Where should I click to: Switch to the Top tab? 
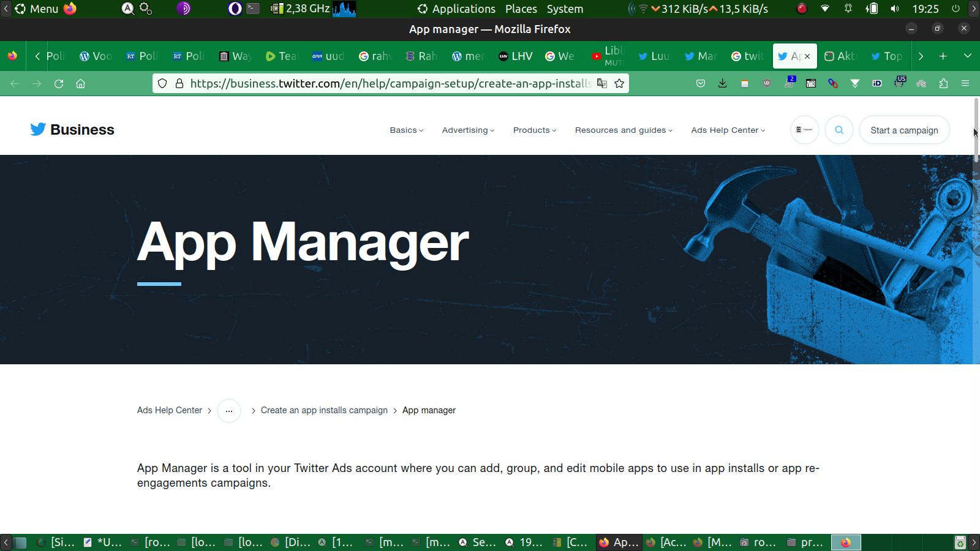tap(887, 56)
